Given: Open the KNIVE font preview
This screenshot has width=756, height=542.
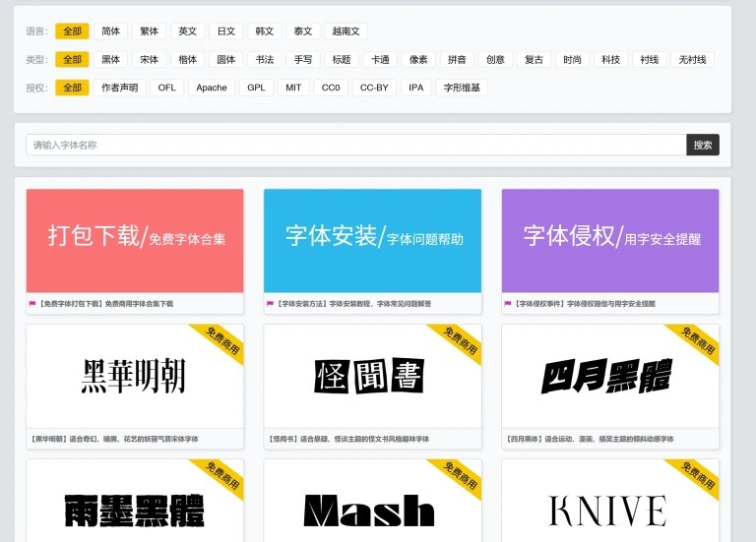Looking at the screenshot, I should [x=610, y=501].
